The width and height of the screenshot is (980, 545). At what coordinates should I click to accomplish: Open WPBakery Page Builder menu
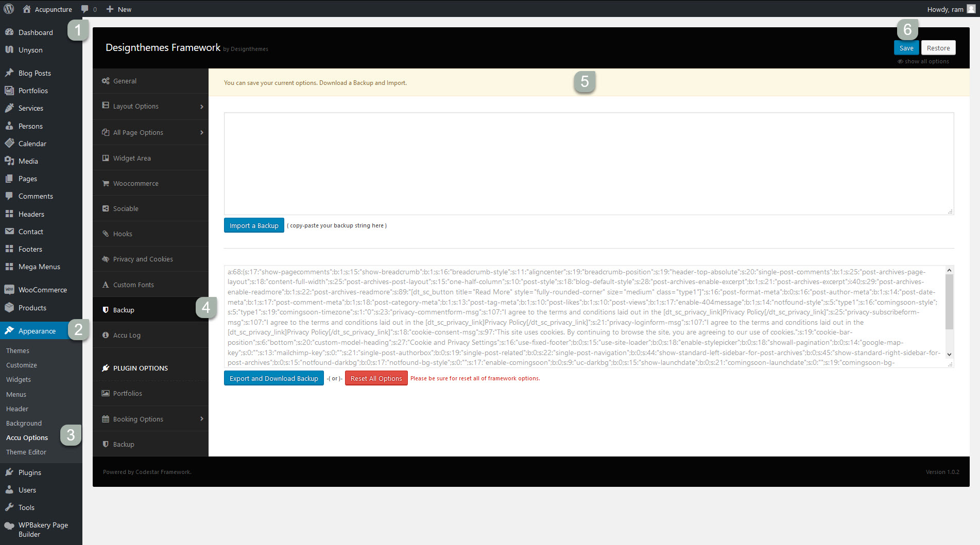point(41,530)
